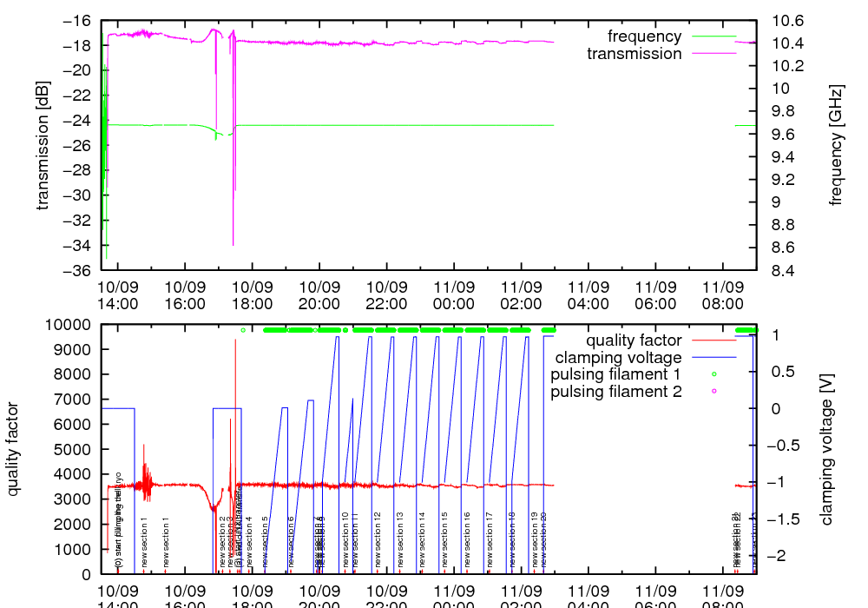Click the 'quality factor' left axis title
868x608 pixels.
(13, 449)
